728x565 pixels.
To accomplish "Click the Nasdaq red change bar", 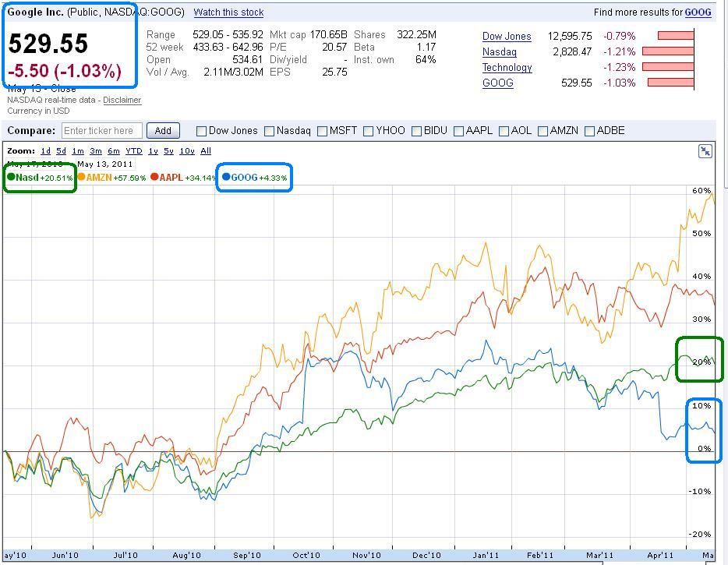I will point(668,51).
